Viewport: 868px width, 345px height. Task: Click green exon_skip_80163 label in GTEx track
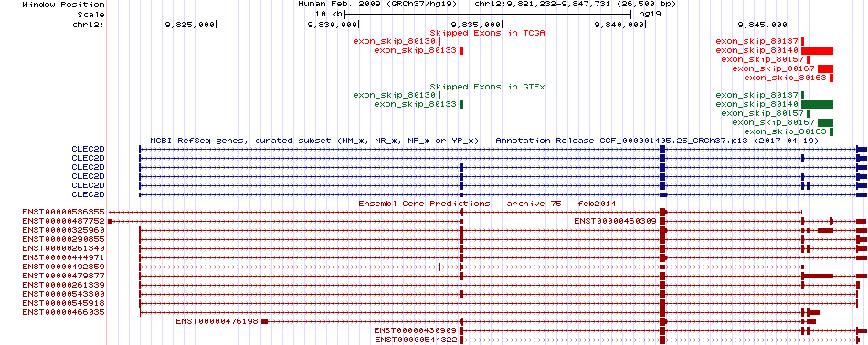pos(785,131)
